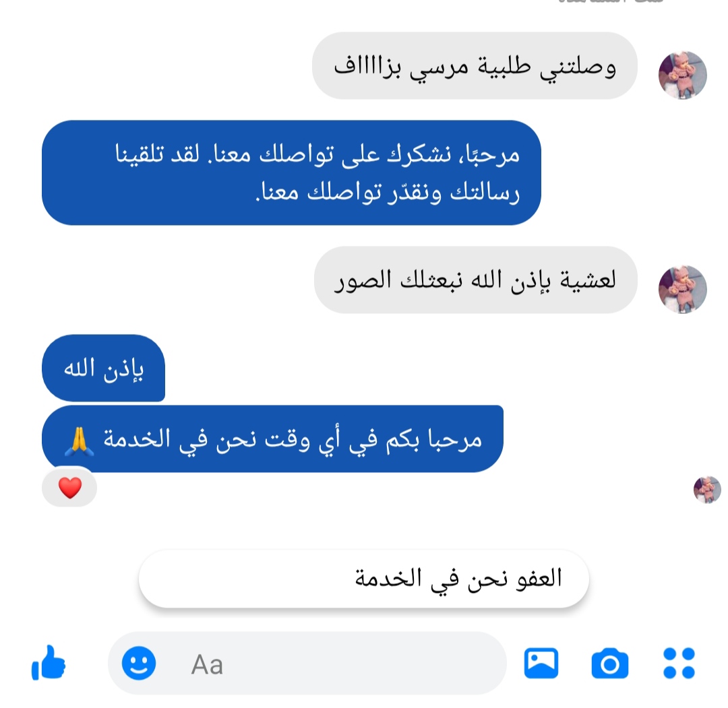Tap the small seen-receipt avatar
Image resolution: width=728 pixels, height=708 pixels.
click(x=706, y=490)
